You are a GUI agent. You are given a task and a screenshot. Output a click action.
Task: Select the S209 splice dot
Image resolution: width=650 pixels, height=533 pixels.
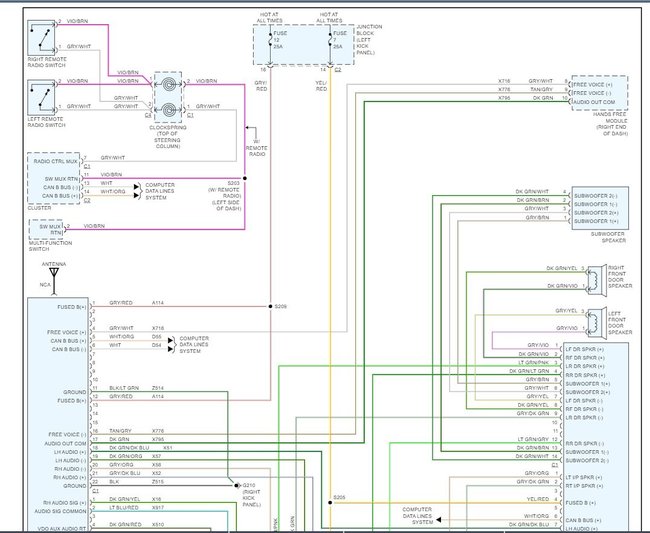point(270,306)
